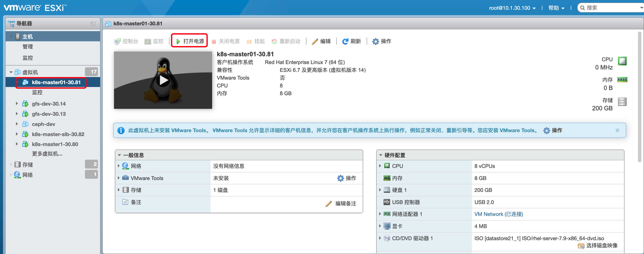The height and width of the screenshot is (254, 644).
Task: Edit VM settings via 编辑 pencil
Action: coord(321,41)
